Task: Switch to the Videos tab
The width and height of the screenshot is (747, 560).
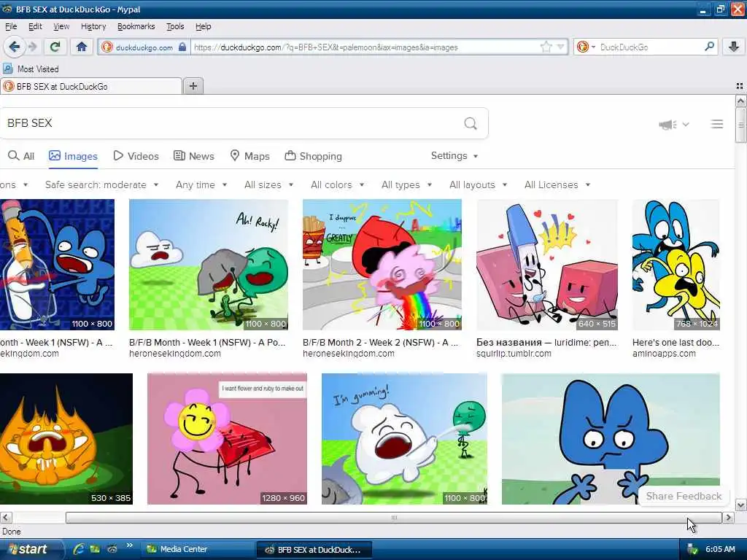Action: click(x=136, y=156)
